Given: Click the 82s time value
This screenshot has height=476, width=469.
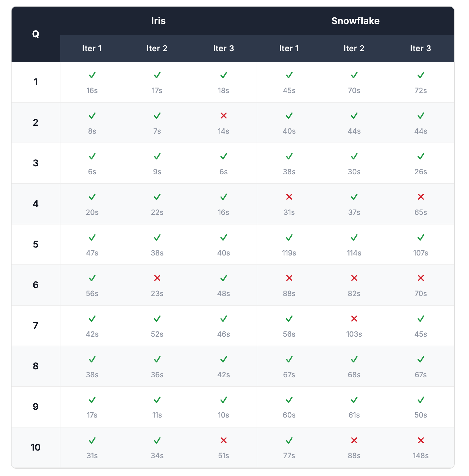Looking at the screenshot, I should (x=354, y=293).
